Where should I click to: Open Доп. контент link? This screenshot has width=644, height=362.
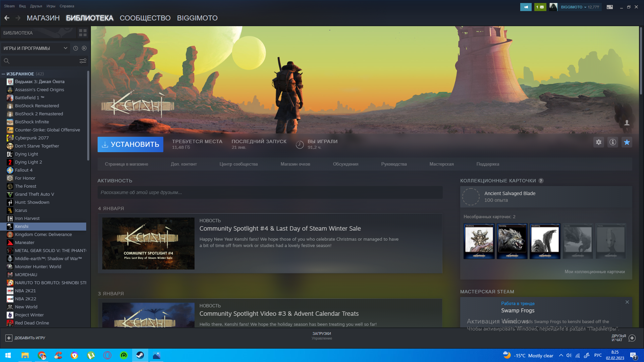pos(184,164)
